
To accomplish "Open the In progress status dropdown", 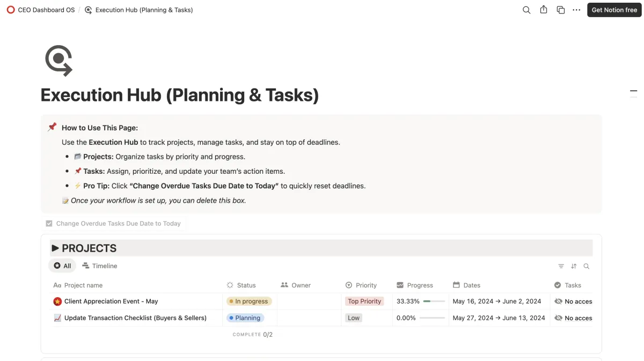I will pyautogui.click(x=249, y=301).
